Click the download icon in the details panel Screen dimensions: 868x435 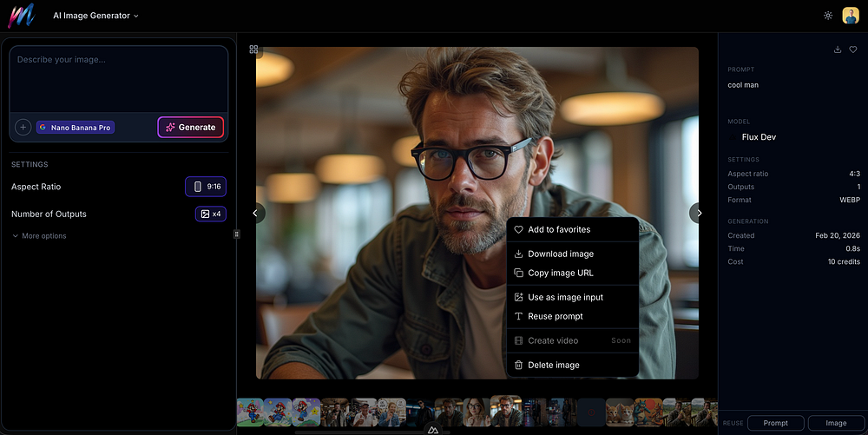(x=838, y=49)
